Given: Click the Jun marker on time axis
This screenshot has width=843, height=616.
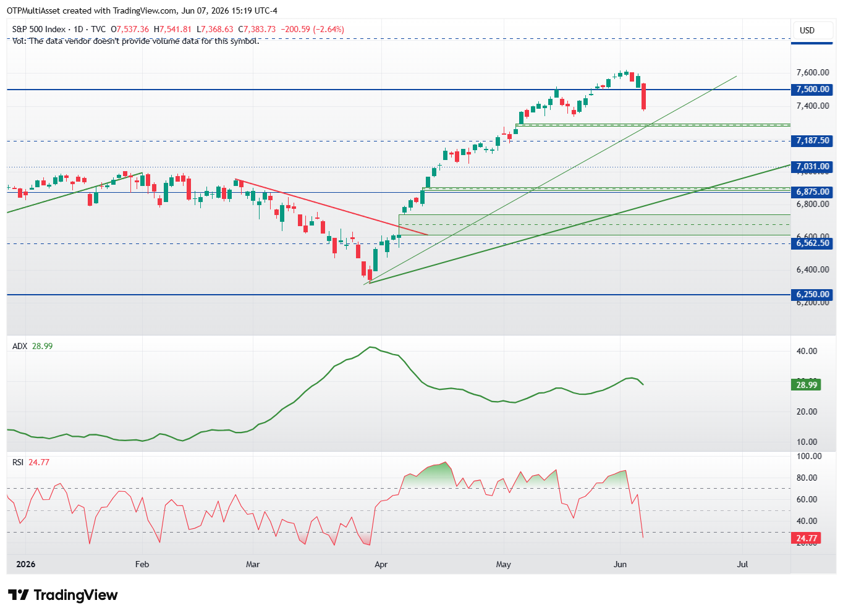Looking at the screenshot, I should [x=620, y=564].
